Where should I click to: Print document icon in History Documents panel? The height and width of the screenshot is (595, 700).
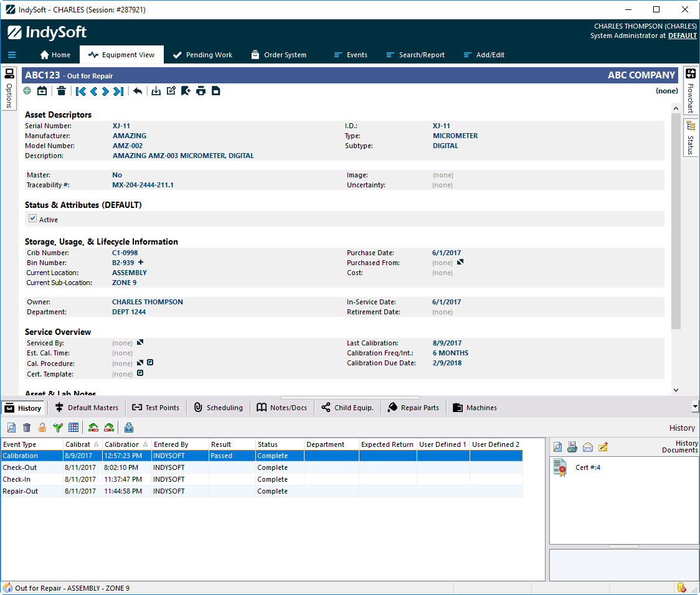click(572, 447)
